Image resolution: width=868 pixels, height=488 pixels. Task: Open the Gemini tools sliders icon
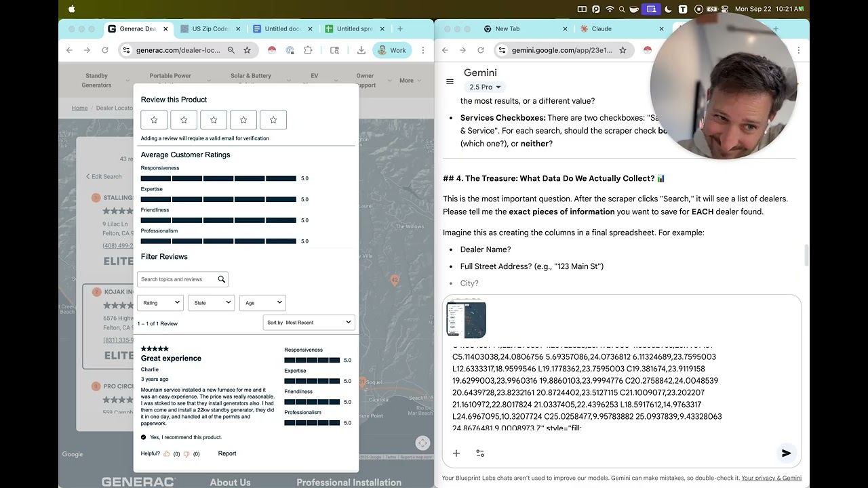(x=480, y=453)
